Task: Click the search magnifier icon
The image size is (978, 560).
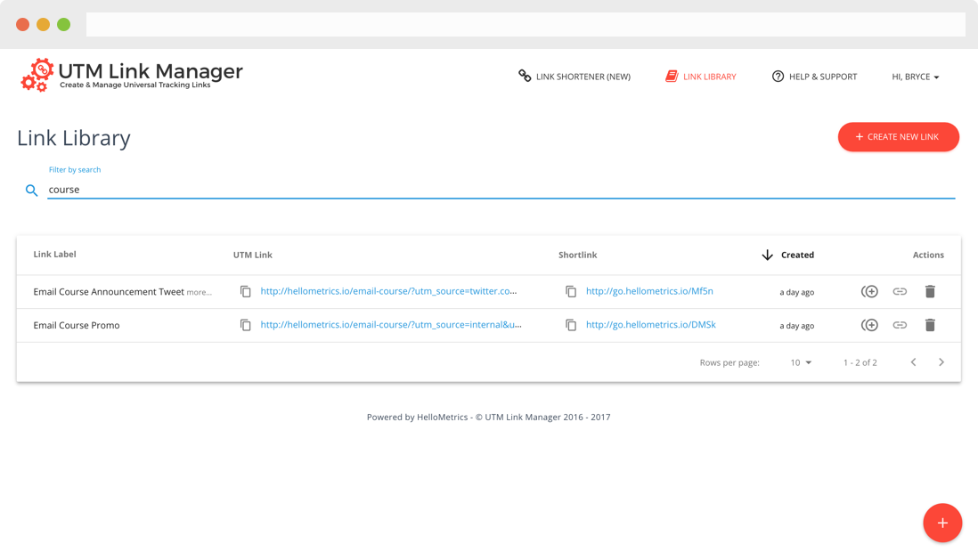Action: click(x=31, y=191)
